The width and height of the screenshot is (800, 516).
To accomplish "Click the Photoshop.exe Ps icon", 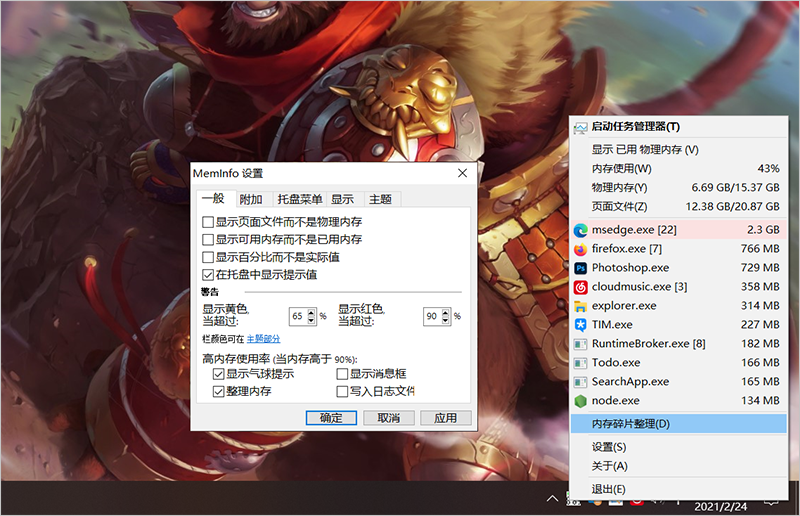I will [x=581, y=268].
